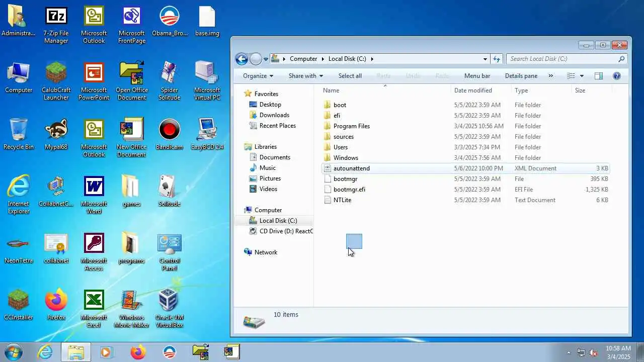Screen dimensions: 644x362
Task: Select Pictures library in navigation pane
Action: coord(270,178)
